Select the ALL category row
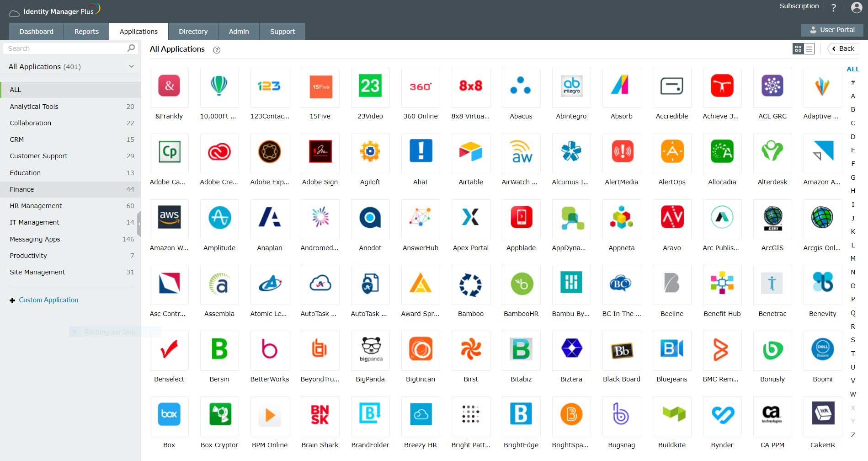The width and height of the screenshot is (868, 461). [70, 90]
